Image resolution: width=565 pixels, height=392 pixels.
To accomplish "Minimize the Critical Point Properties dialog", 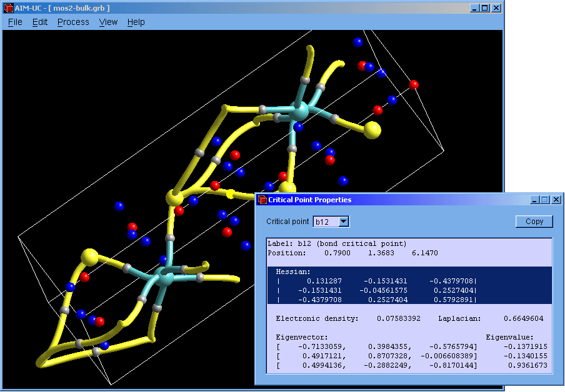I will click(x=535, y=200).
